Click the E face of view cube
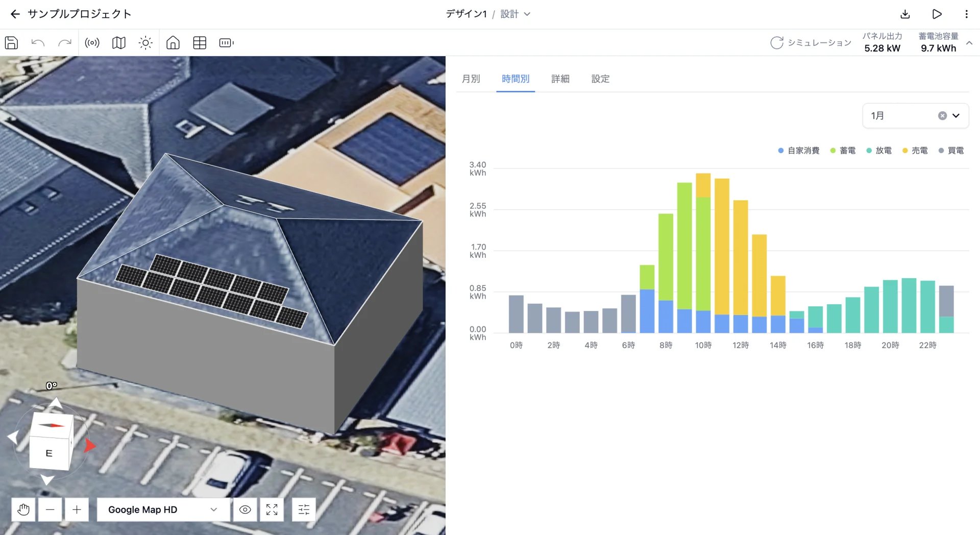The width and height of the screenshot is (980, 535). click(49, 453)
